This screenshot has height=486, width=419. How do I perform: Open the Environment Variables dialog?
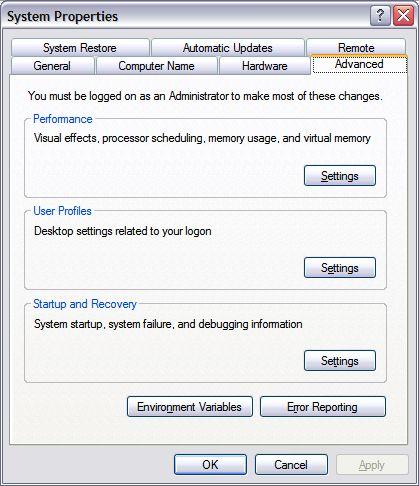(x=190, y=407)
